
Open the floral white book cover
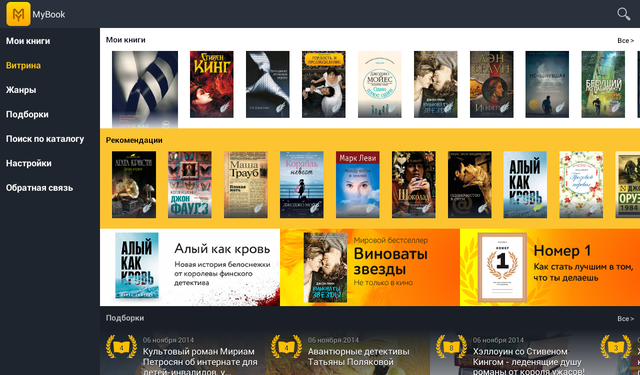(x=581, y=184)
